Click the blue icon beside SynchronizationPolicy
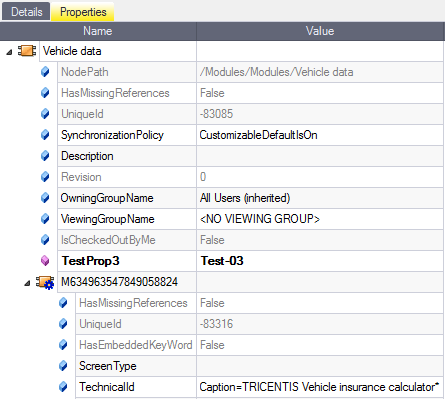This screenshot has width=445, height=399. point(45,135)
